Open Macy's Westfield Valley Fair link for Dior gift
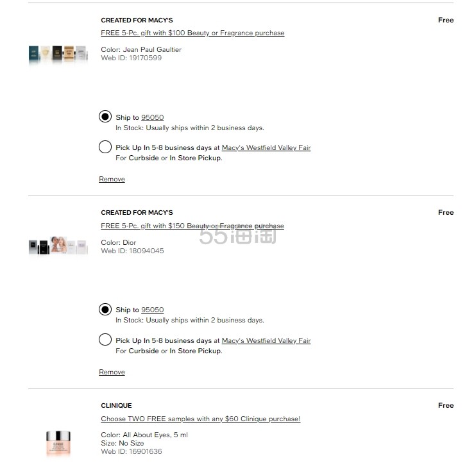 pyautogui.click(x=266, y=340)
